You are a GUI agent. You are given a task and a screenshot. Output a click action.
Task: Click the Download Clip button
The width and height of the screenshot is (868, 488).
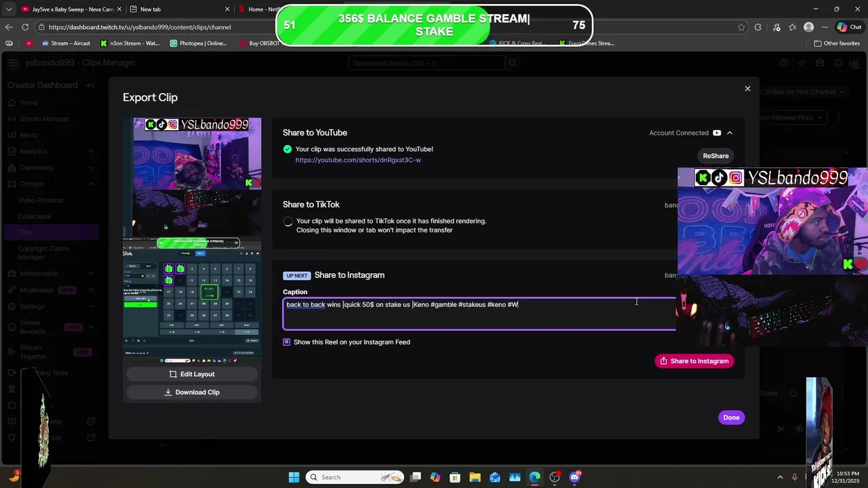pyautogui.click(x=192, y=392)
